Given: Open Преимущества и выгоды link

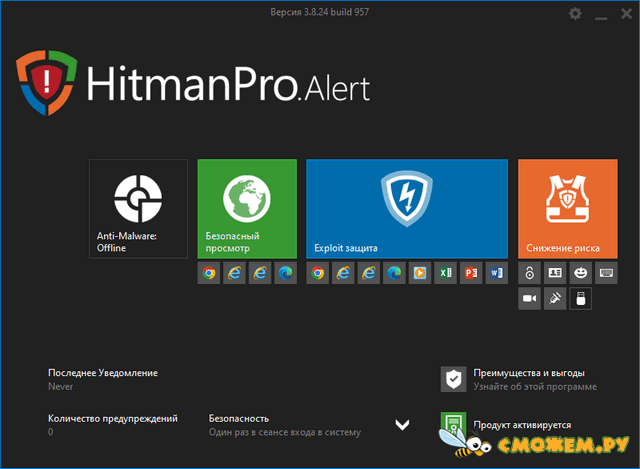Looking at the screenshot, I should click(x=529, y=373).
